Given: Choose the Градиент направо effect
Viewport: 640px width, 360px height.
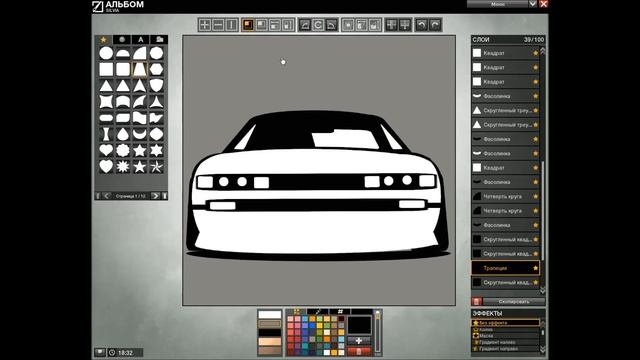Looking at the screenshot, I should point(506,349).
